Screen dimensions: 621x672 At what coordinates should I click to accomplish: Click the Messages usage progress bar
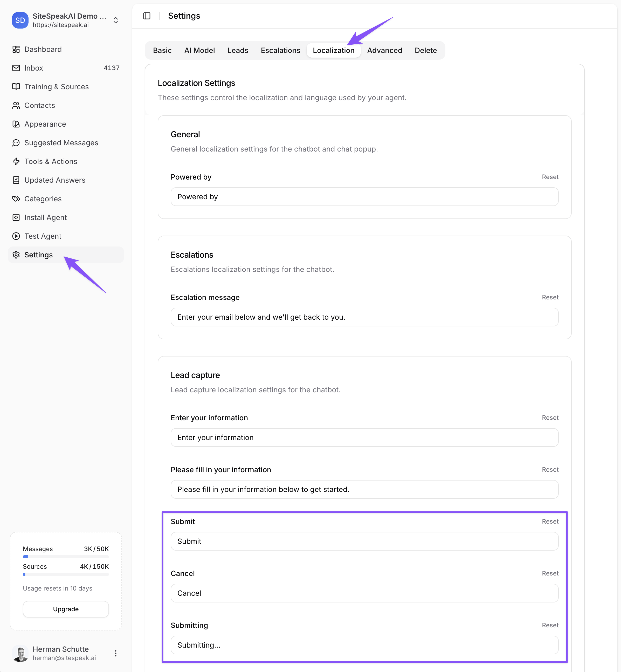point(66,557)
